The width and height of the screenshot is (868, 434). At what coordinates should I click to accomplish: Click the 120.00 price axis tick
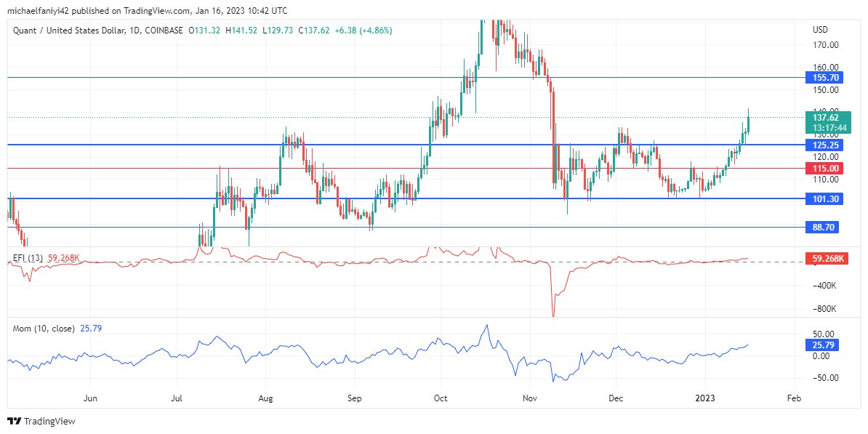click(825, 157)
